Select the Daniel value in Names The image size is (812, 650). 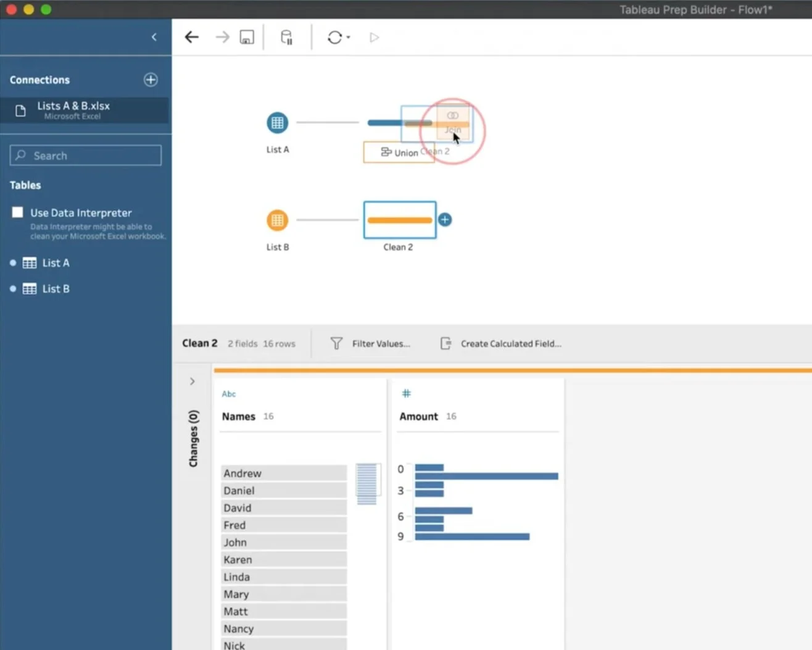(x=284, y=491)
